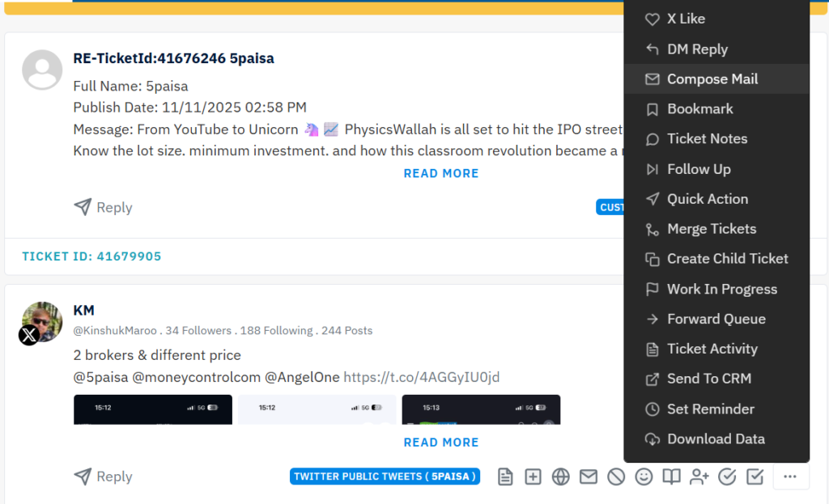This screenshot has width=829, height=504.
Task: Open the first screenshot thumbnail in KM's tweet
Action: [x=153, y=409]
